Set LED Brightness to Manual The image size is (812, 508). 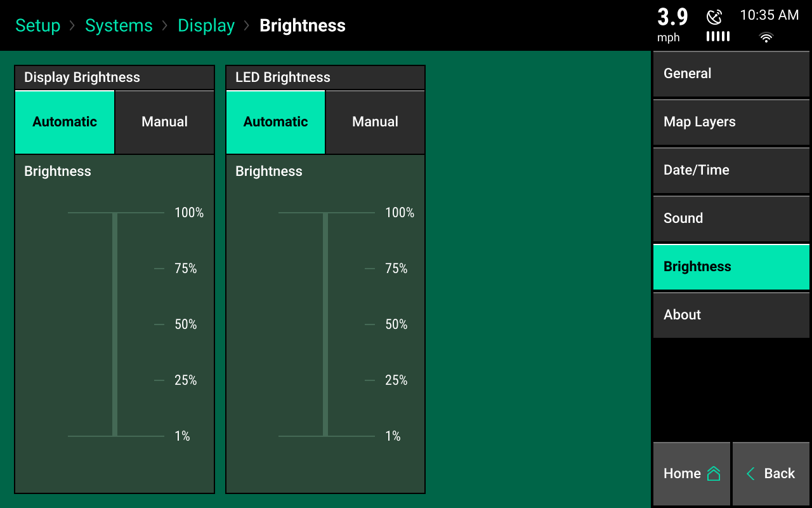pyautogui.click(x=375, y=122)
